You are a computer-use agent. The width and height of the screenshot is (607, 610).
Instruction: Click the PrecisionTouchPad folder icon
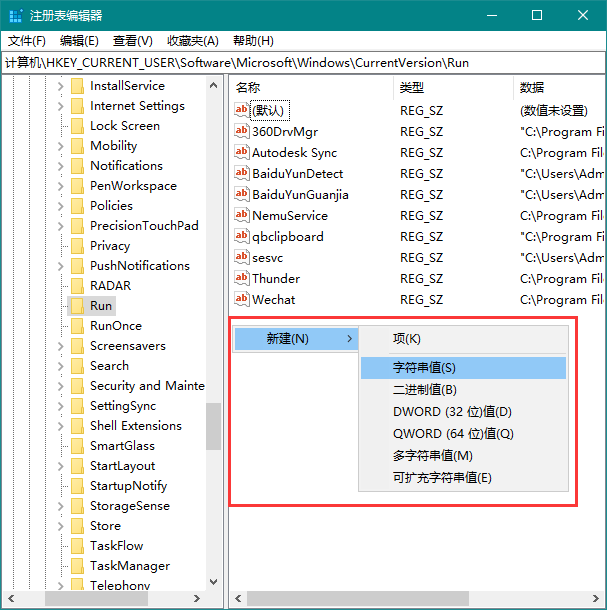point(77,226)
